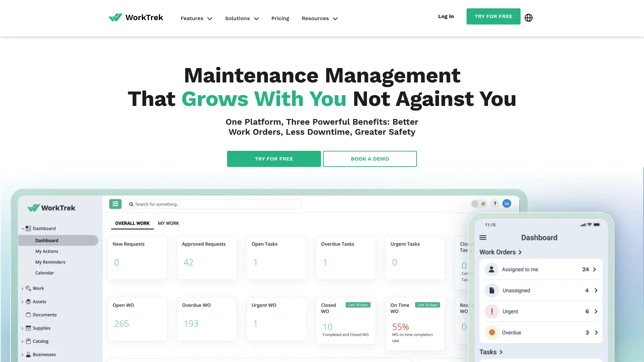
Task: Toggle the dark mode switch in dashboard
Action: pyautogui.click(x=479, y=203)
